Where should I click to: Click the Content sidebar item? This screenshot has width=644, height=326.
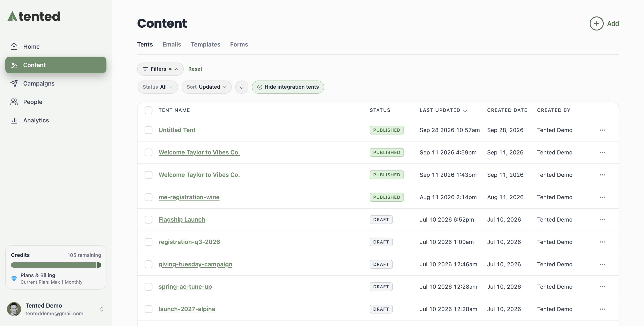pyautogui.click(x=55, y=65)
